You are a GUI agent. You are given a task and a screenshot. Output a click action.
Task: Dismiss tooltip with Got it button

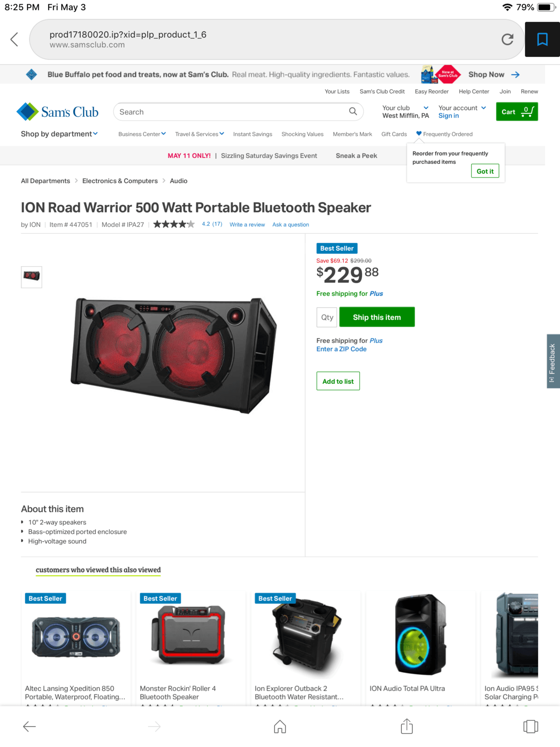(x=485, y=171)
